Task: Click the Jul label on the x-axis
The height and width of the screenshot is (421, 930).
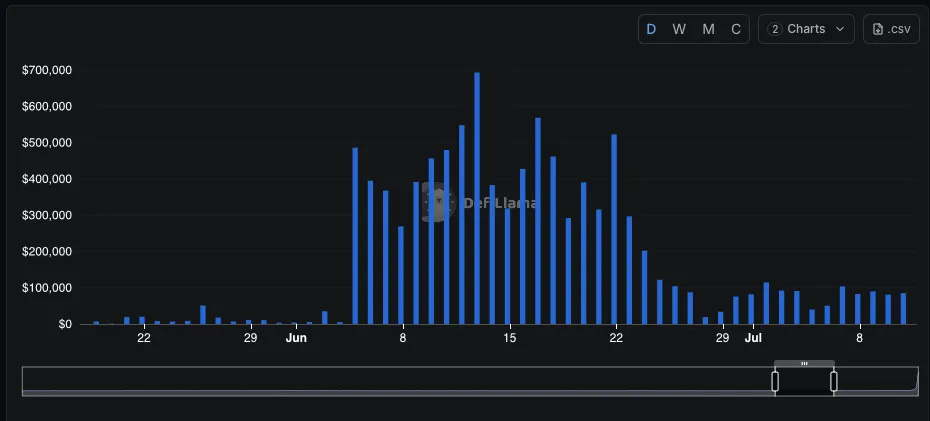Action: [753, 338]
